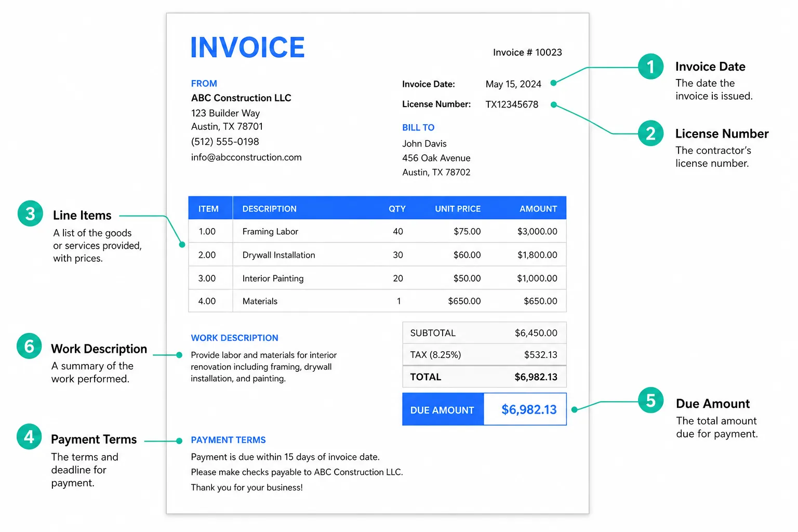Click the item number cell '4.00'
This screenshot has width=798, height=532.
point(207,301)
